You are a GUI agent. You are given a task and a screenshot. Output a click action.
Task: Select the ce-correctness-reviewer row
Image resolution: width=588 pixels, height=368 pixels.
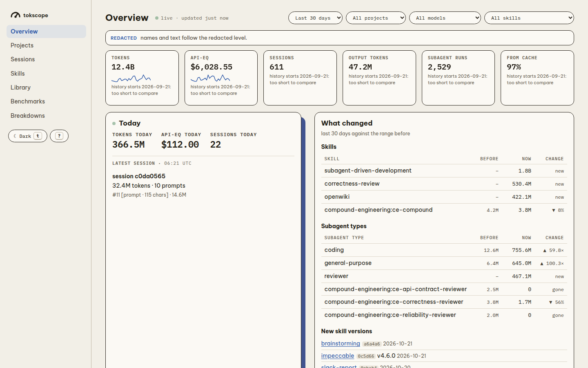(x=444, y=302)
